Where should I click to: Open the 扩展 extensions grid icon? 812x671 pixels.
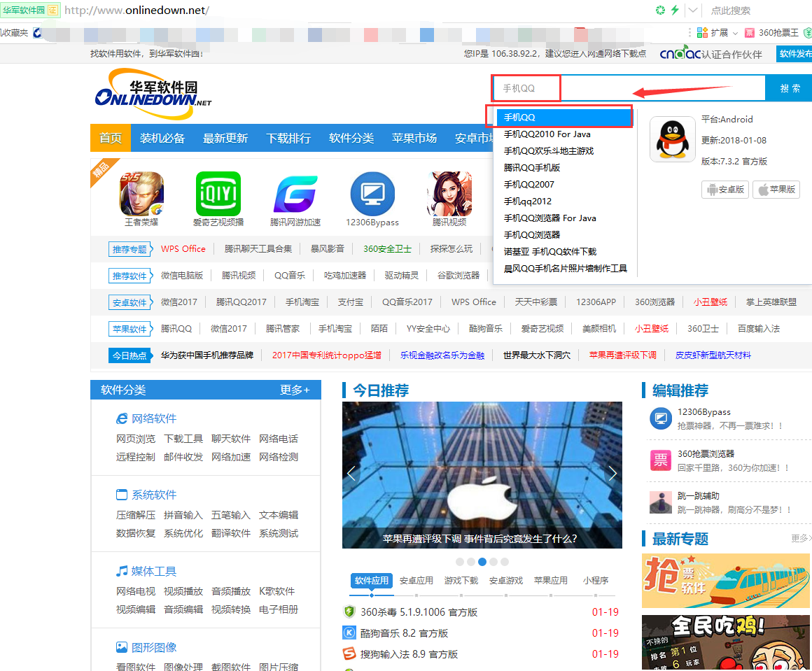click(702, 33)
